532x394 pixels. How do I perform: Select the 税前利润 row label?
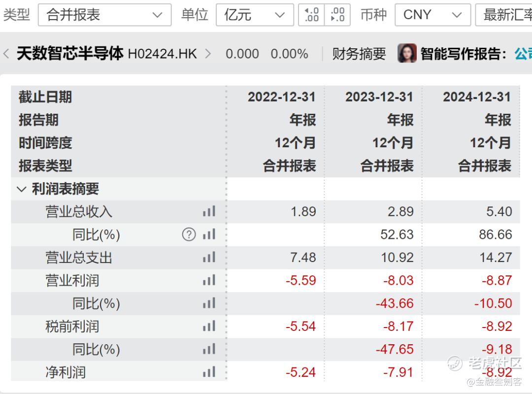pyautogui.click(x=72, y=327)
